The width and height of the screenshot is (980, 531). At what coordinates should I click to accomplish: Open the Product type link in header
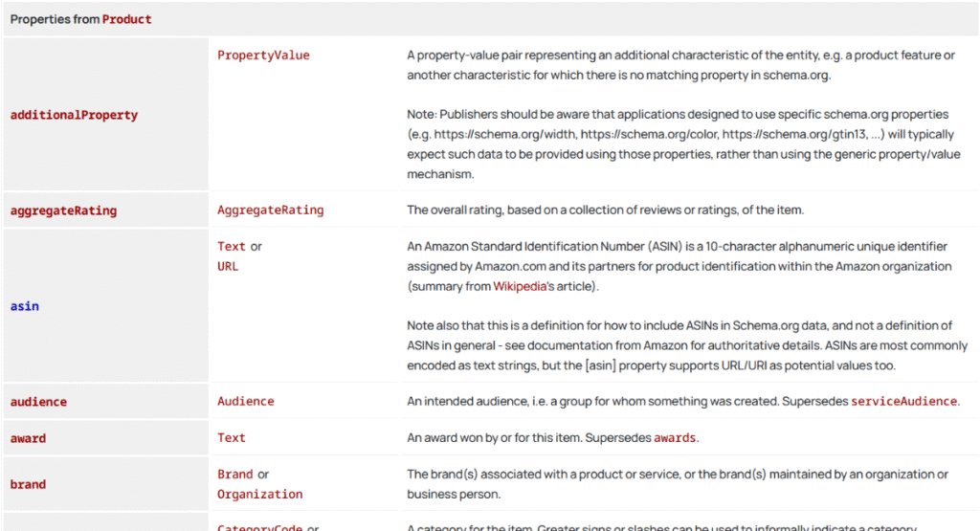click(x=126, y=19)
